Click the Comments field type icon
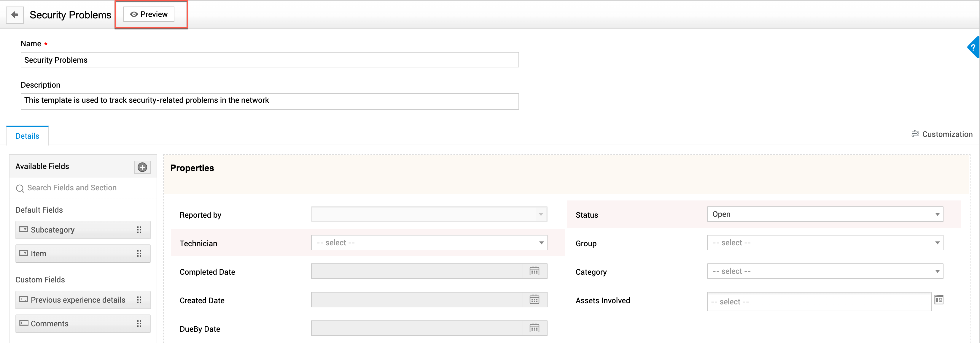This screenshot has width=980, height=343. [24, 323]
